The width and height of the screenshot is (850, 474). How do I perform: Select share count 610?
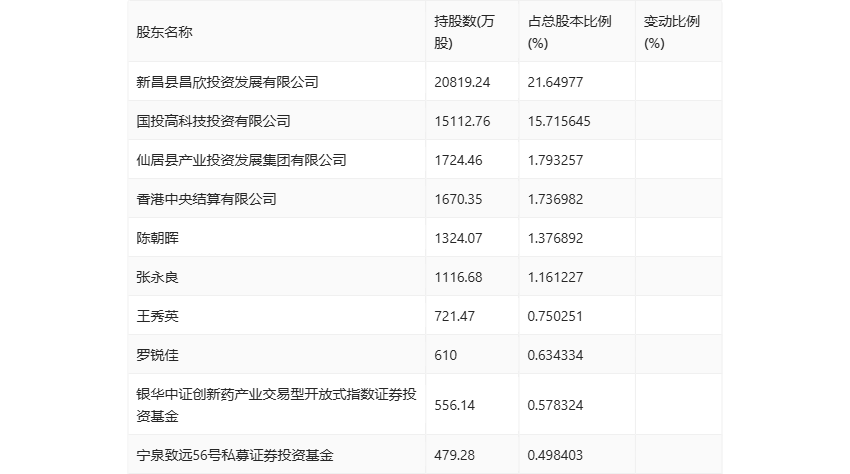[x=446, y=355]
